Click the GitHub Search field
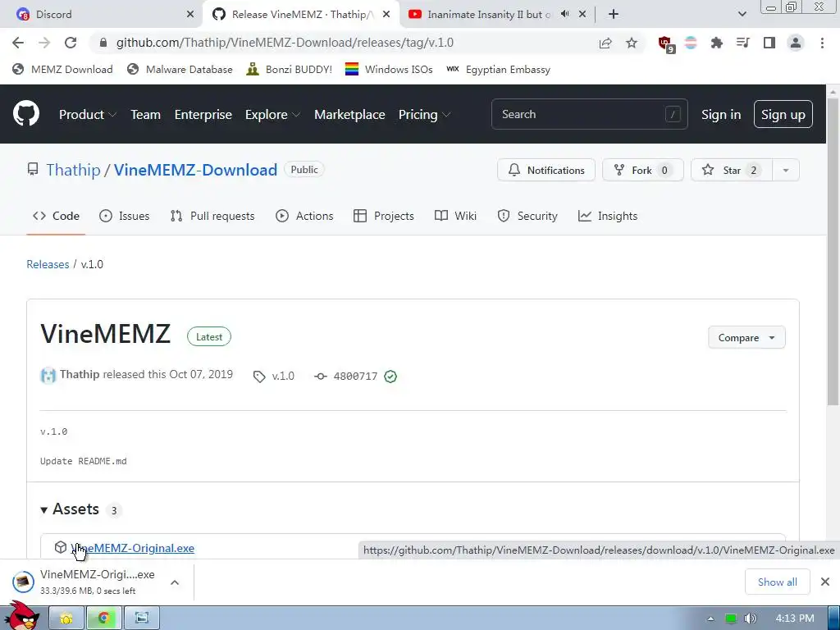The height and width of the screenshot is (630, 840). point(589,114)
